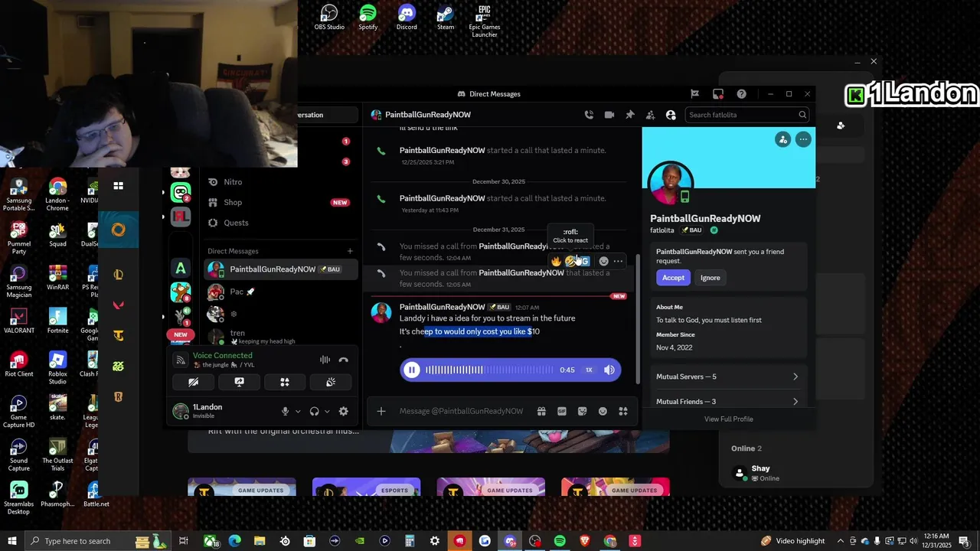Add fire emoji reaction to message
980x551 pixels.
(556, 261)
